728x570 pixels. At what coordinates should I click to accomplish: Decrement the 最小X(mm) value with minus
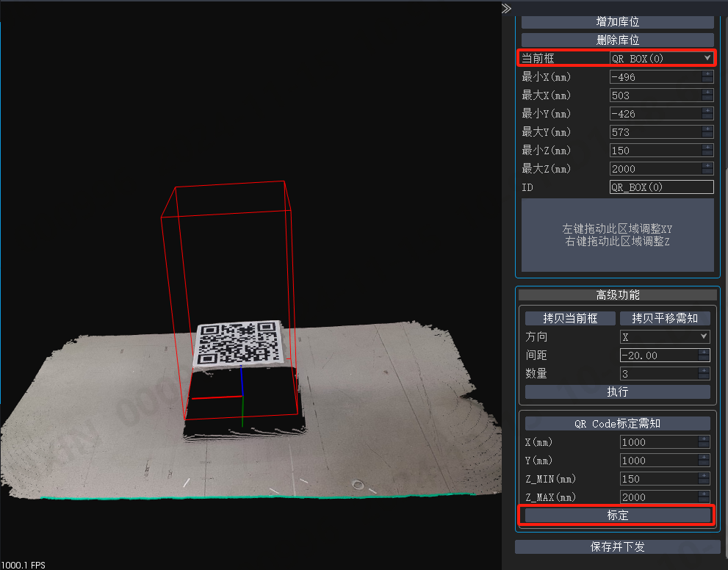tap(707, 80)
